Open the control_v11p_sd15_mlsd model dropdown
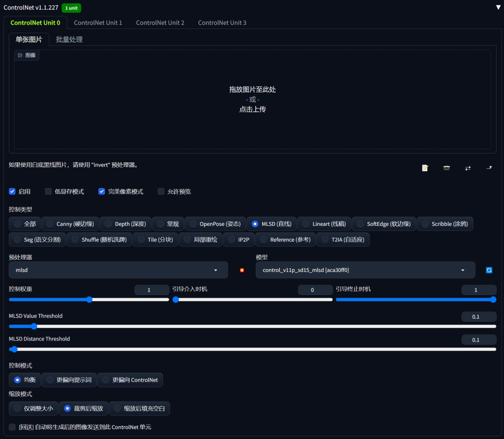 click(x=365, y=270)
